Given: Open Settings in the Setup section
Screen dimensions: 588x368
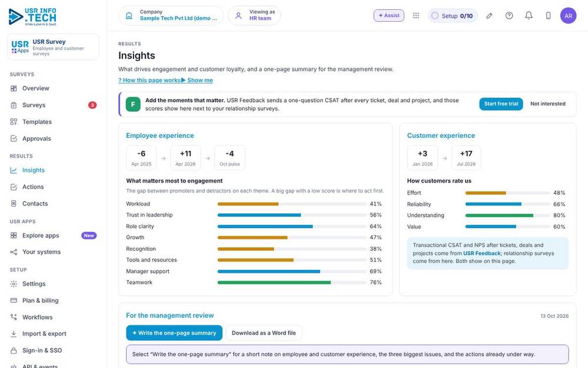Looking at the screenshot, I should (34, 284).
